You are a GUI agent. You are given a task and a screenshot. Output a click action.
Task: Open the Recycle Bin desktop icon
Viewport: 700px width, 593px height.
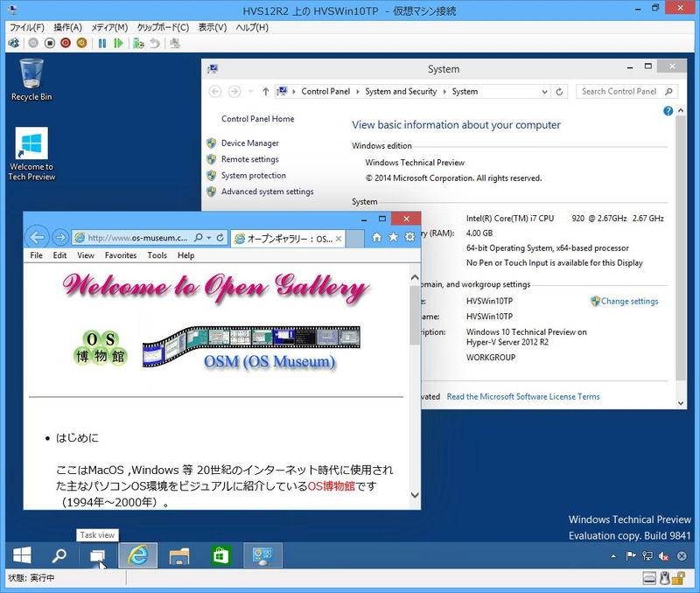[31, 80]
